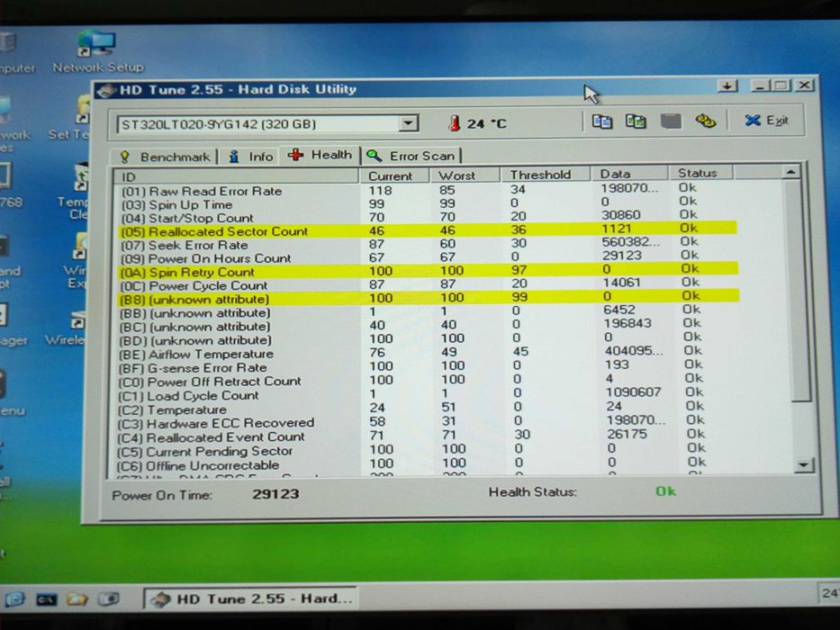
Task: Select the Current Pending Sector row
Action: 428,451
